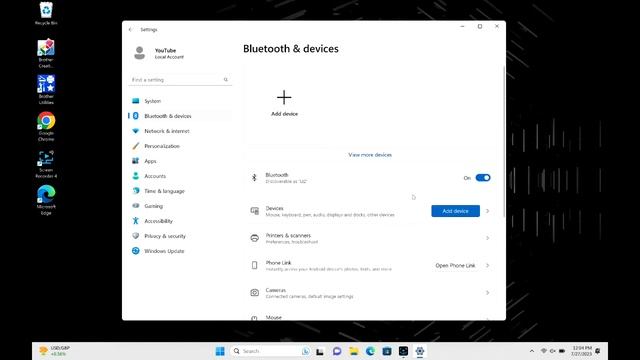Image resolution: width=640 pixels, height=360 pixels.
Task: Click the Find a setting search field
Action: 180,80
